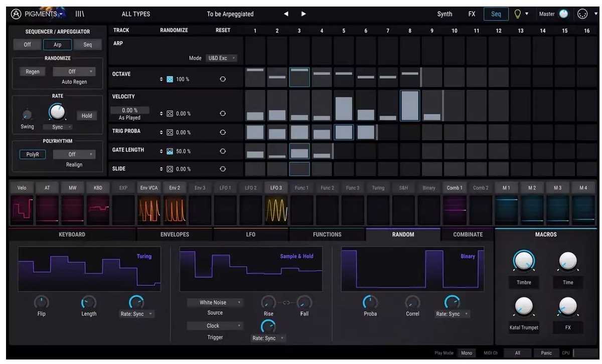Click the Turing waveform display
The width and height of the screenshot is (602, 364).
[x=89, y=269]
